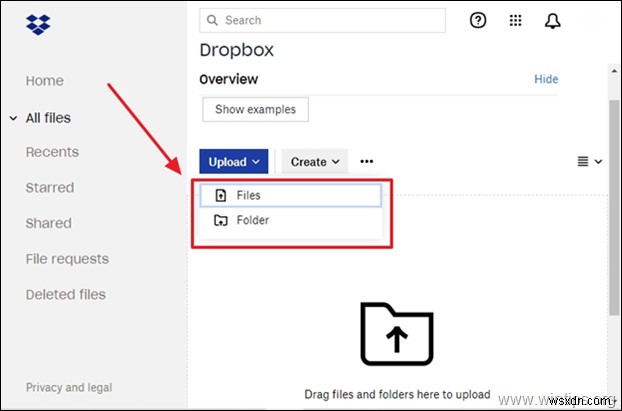Open the view options chevron
Screen dimensions: 622x411
tap(598, 161)
